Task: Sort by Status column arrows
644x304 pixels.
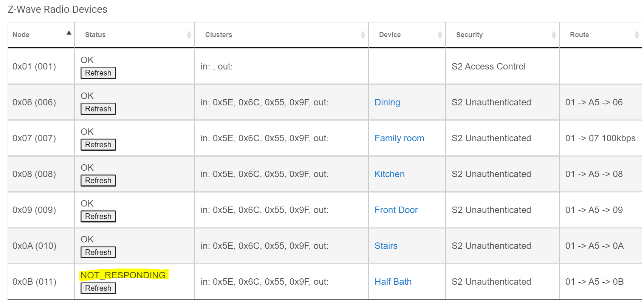Action: point(189,35)
